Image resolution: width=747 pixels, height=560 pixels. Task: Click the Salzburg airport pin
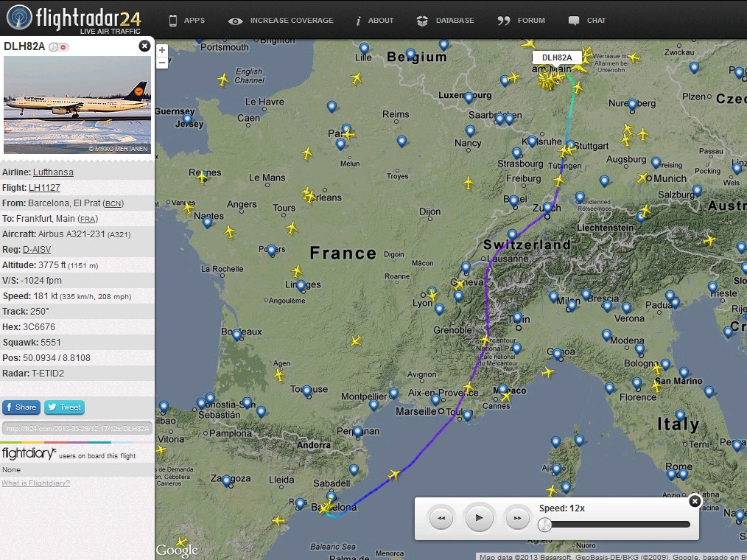(697, 191)
